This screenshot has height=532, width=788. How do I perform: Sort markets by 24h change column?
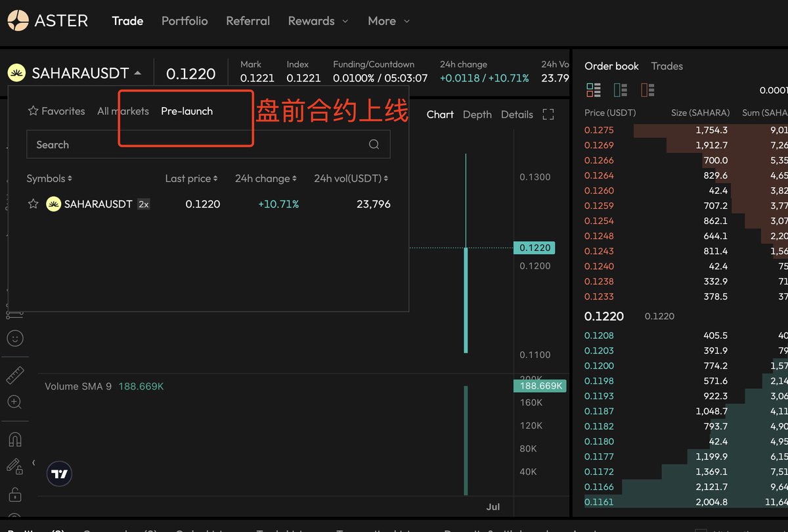(x=266, y=179)
